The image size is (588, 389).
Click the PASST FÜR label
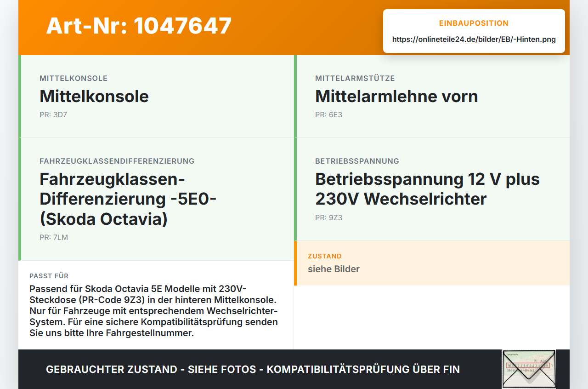point(49,276)
